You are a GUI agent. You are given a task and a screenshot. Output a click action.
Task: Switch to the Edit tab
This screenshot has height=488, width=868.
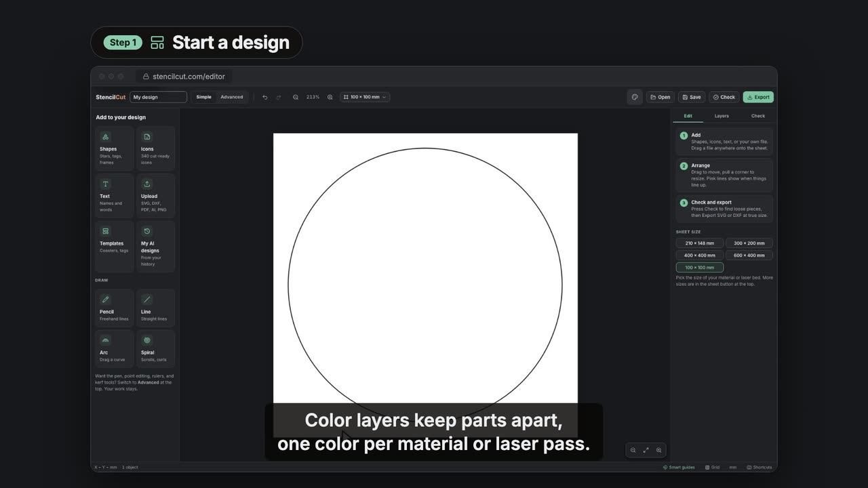(688, 116)
